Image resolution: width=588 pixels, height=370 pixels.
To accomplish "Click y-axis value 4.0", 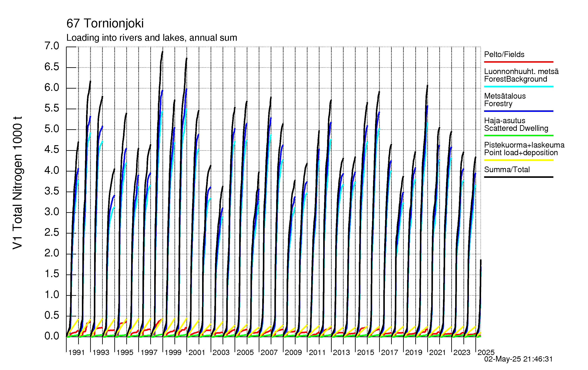I will coord(52,171).
